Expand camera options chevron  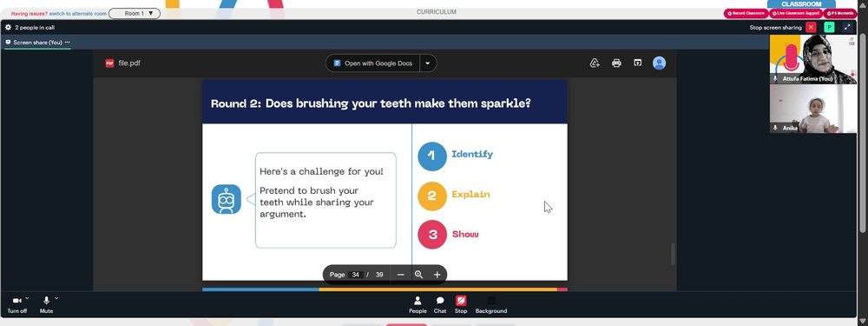point(27,298)
